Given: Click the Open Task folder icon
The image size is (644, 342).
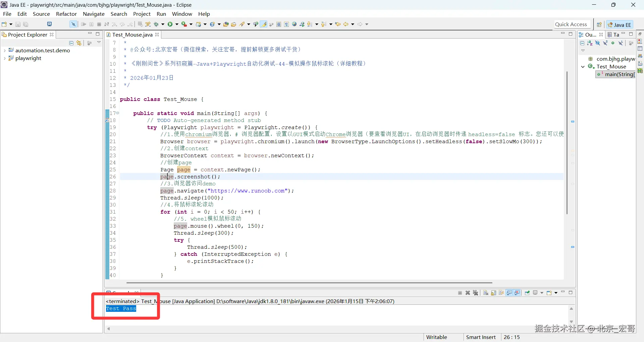Looking at the screenshot, I should pyautogui.click(x=234, y=24).
